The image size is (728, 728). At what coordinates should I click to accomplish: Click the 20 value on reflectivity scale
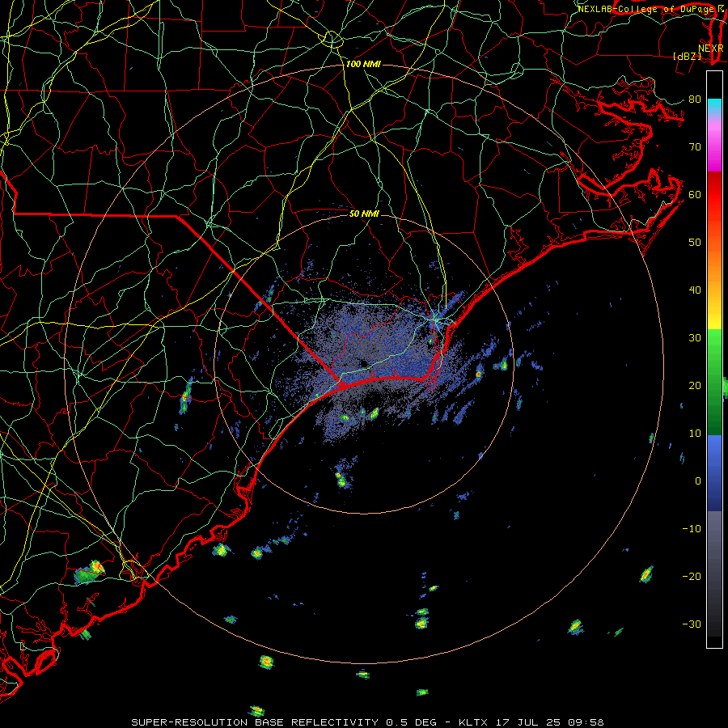coord(695,385)
